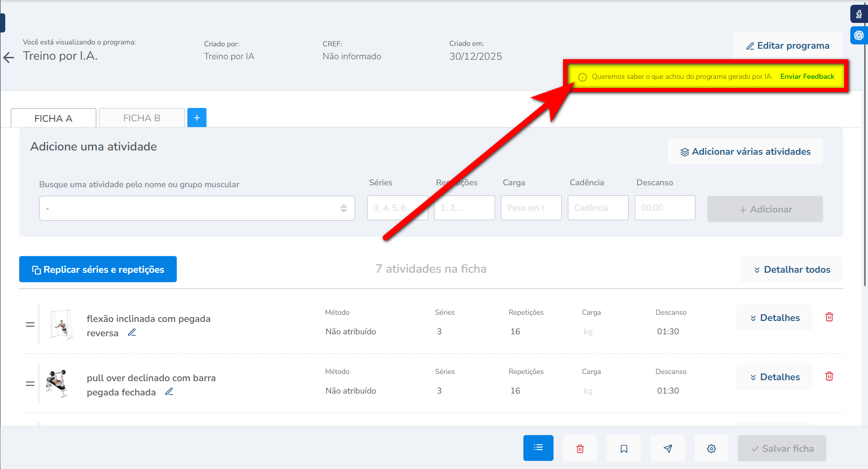Viewport: 868px width, 469px height.
Task: Click the send paper plane icon
Action: [x=668, y=448]
